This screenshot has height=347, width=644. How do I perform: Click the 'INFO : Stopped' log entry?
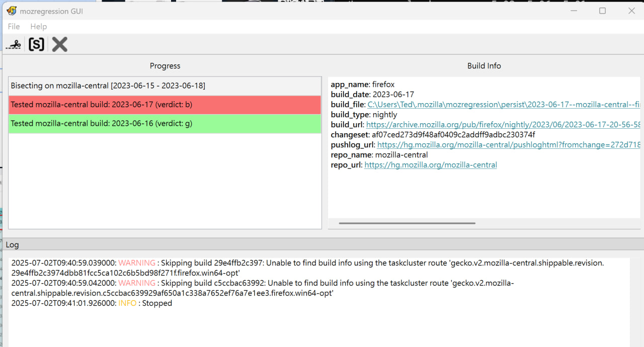(x=92, y=303)
